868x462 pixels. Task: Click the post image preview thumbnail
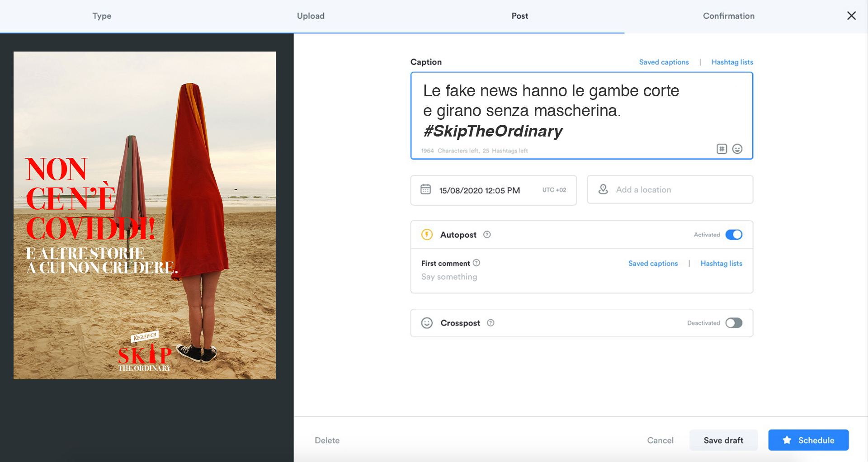tap(145, 215)
